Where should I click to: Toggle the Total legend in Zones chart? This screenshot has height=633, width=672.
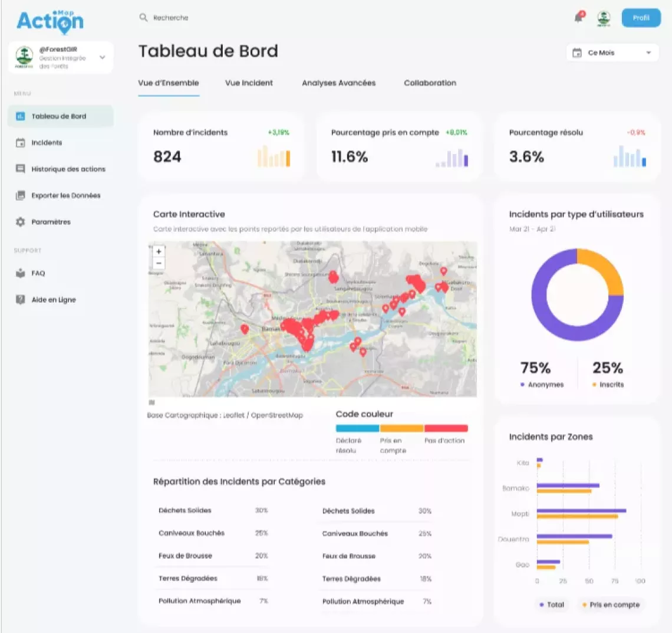point(552,605)
